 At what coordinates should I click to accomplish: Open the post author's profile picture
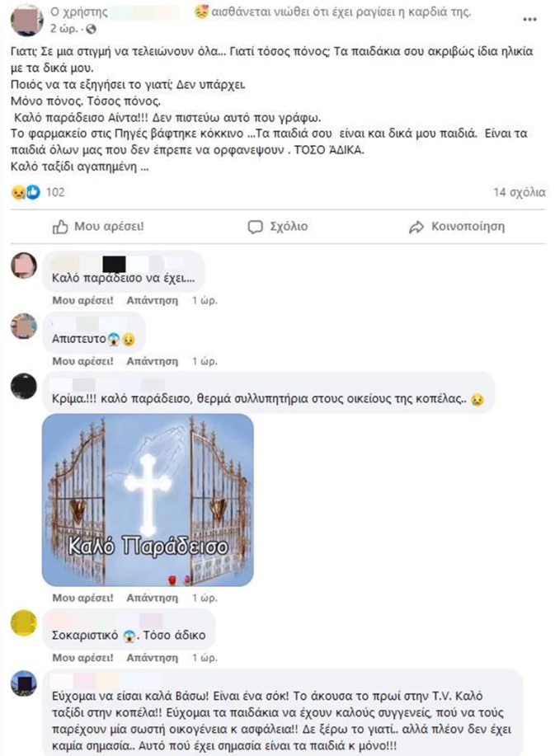tap(27, 21)
